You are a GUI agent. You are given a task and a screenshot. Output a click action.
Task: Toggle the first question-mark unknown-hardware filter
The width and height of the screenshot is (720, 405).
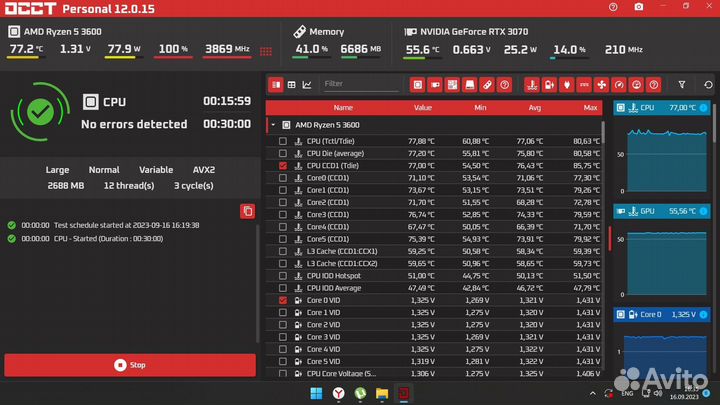pyautogui.click(x=504, y=84)
